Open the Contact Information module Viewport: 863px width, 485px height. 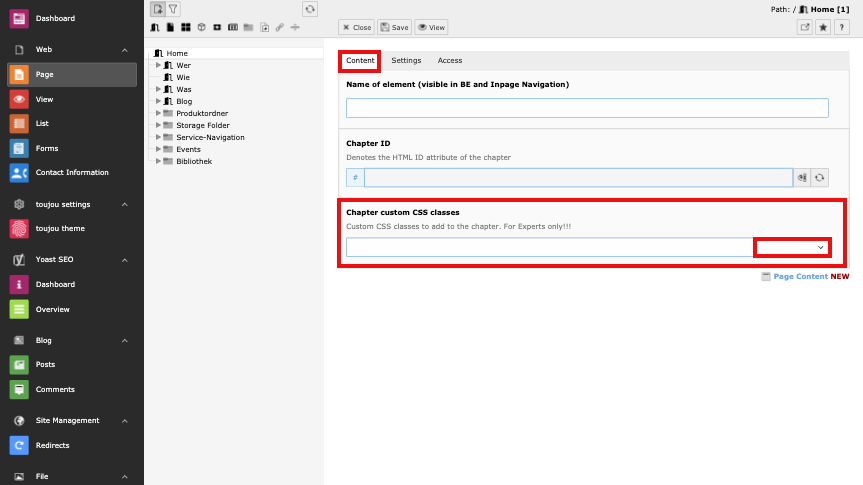pyautogui.click(x=72, y=172)
